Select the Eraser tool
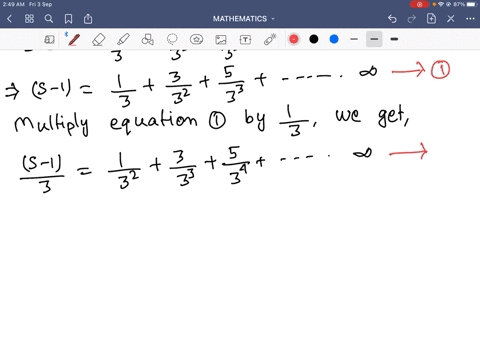 pyautogui.click(x=99, y=40)
